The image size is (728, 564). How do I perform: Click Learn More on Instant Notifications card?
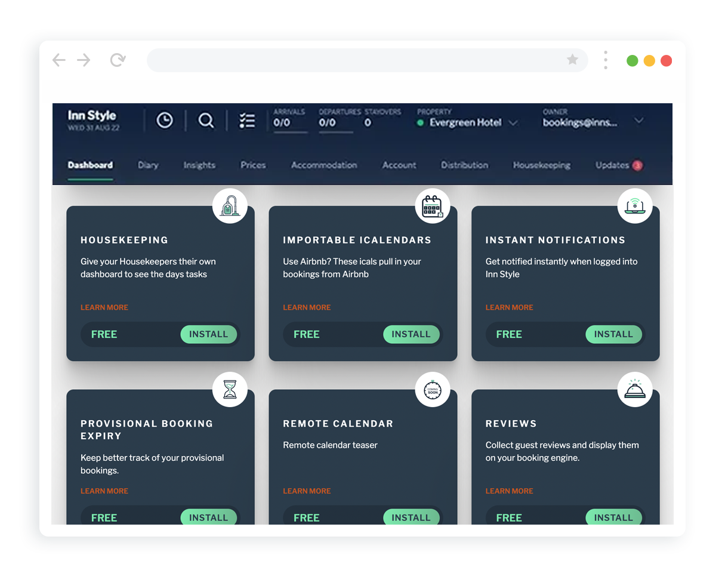tap(509, 307)
